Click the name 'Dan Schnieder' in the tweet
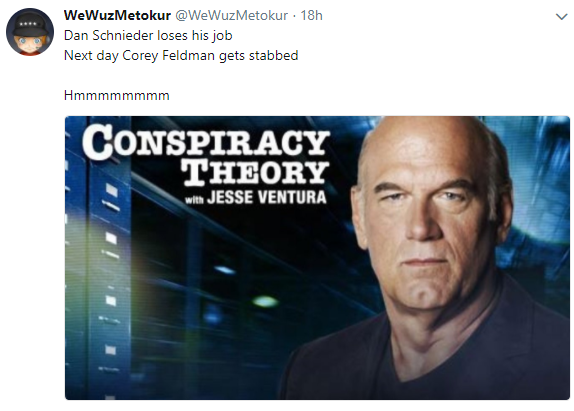574x411 pixels. click(108, 36)
